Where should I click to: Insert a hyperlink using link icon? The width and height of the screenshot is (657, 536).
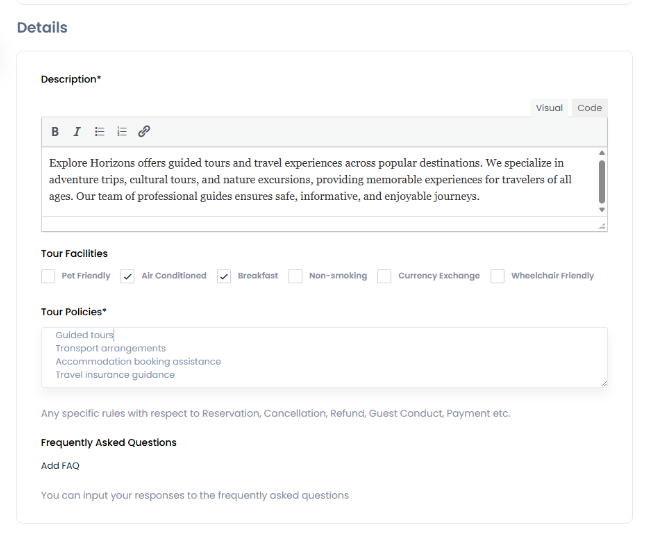click(144, 132)
